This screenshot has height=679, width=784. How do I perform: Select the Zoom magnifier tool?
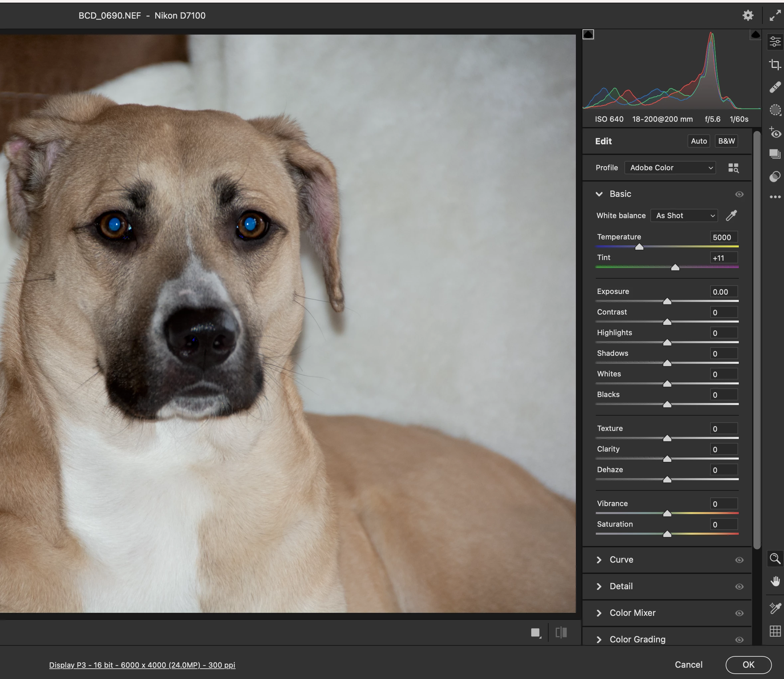coord(775,559)
